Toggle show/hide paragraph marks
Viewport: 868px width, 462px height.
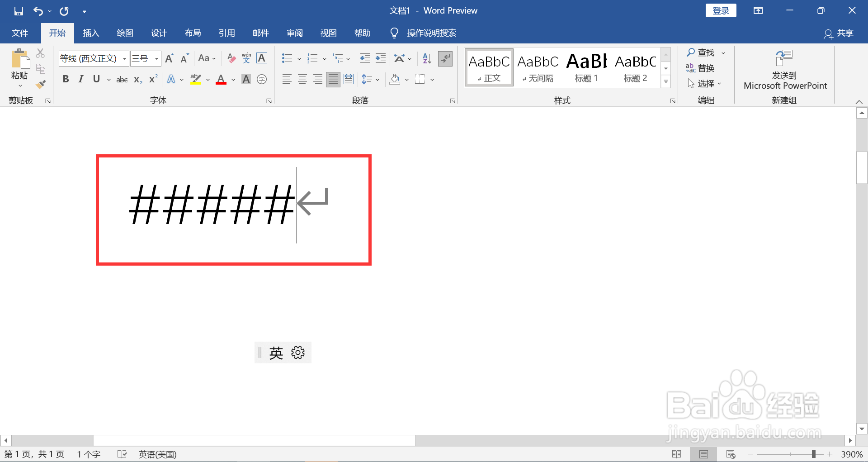[445, 58]
